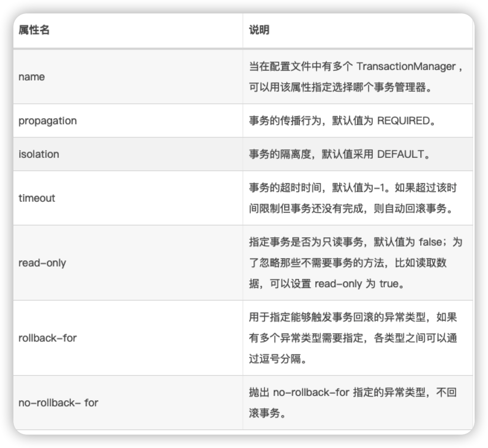This screenshot has height=448, width=488.
Task: Click the 说明 column header
Action: 259,30
